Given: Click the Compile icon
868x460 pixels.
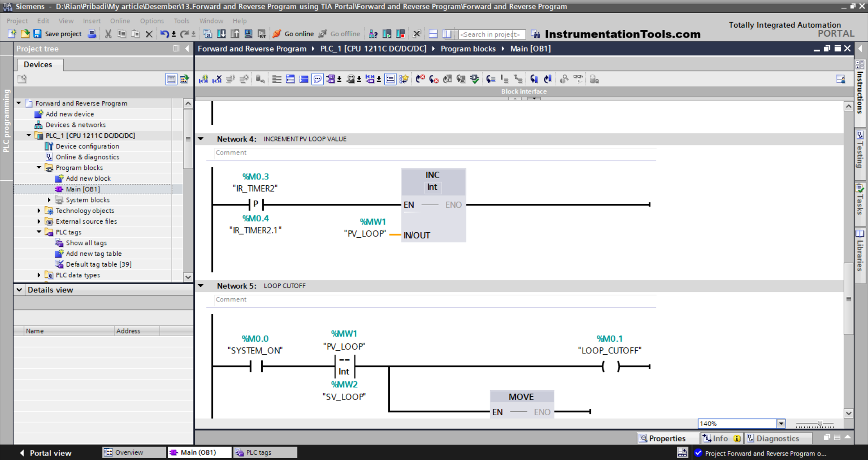Looking at the screenshot, I should click(208, 34).
